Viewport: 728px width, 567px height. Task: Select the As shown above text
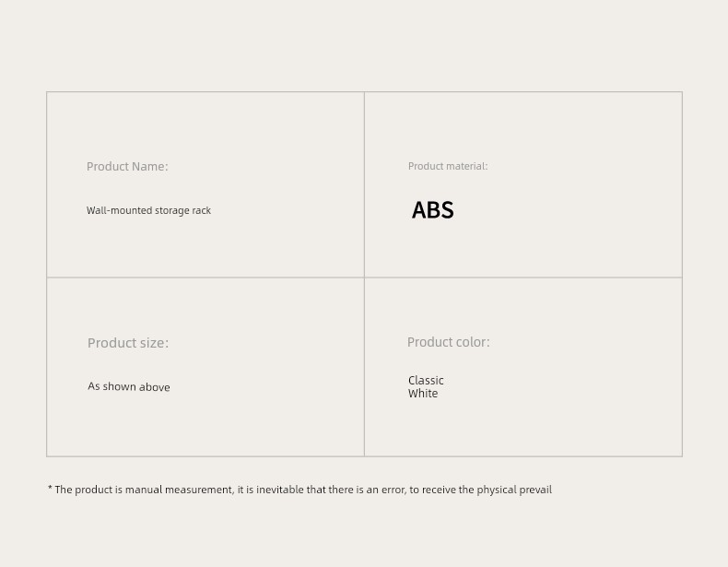[x=129, y=386]
